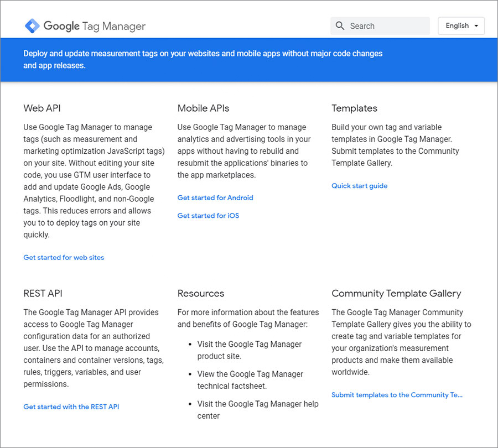
Task: Click the REST API heading
Action: (43, 293)
